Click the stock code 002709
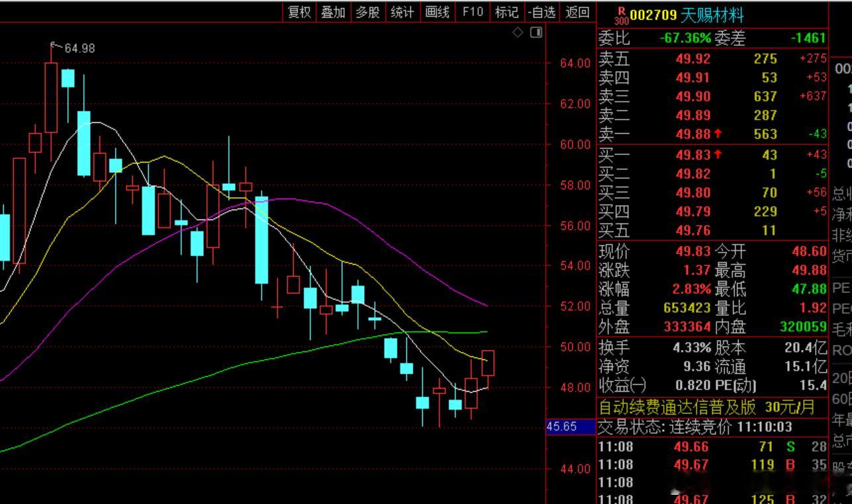This screenshot has height=504, width=852. pos(653,15)
